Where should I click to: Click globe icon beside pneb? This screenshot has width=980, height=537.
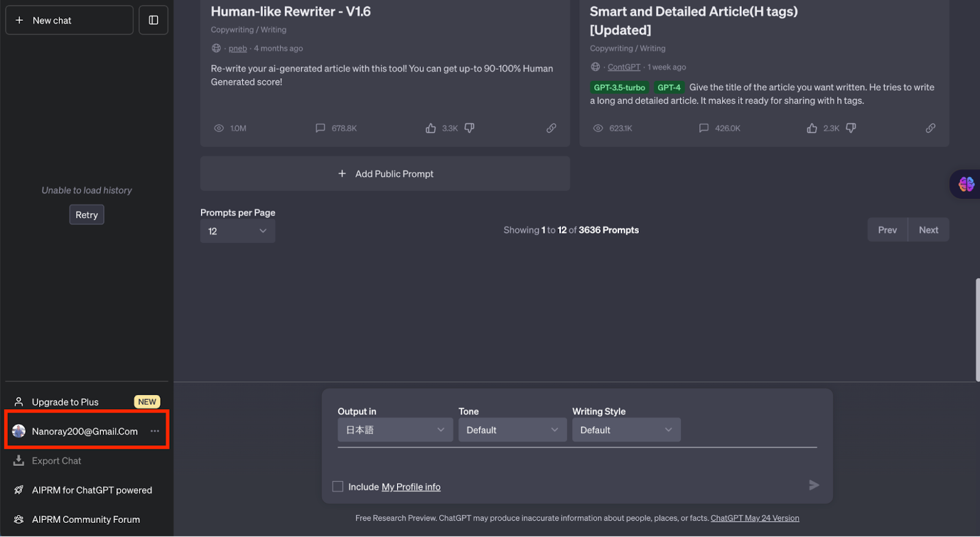[x=216, y=48]
